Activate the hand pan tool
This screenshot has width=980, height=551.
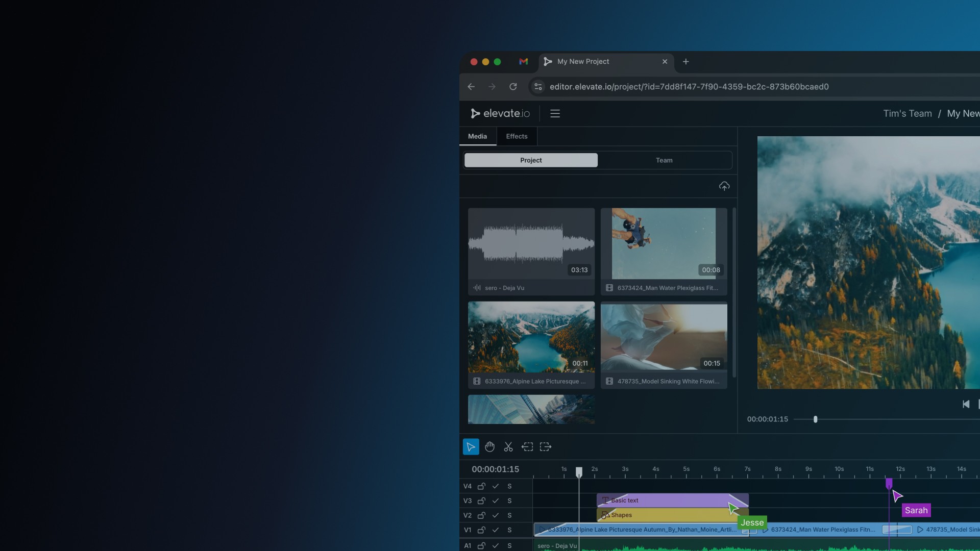[x=489, y=447]
